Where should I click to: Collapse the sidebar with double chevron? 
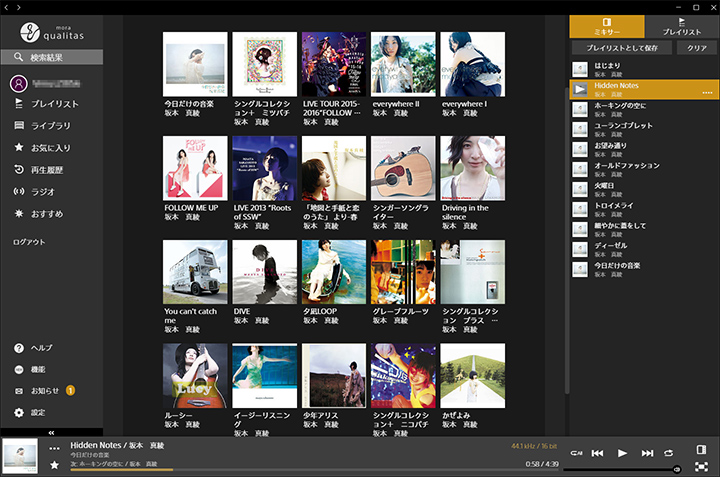coord(51,432)
